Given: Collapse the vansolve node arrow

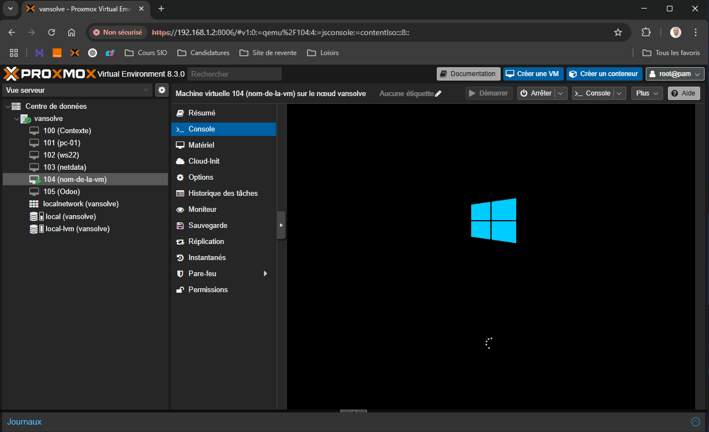Looking at the screenshot, I should (x=17, y=119).
